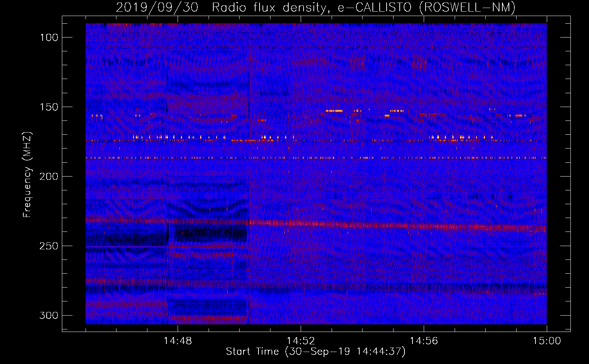589x364 pixels.
Task: Click the plot title 'Radio flux density, e-CALLISTO (ROSWELL-NM)'
Action: (x=364, y=8)
